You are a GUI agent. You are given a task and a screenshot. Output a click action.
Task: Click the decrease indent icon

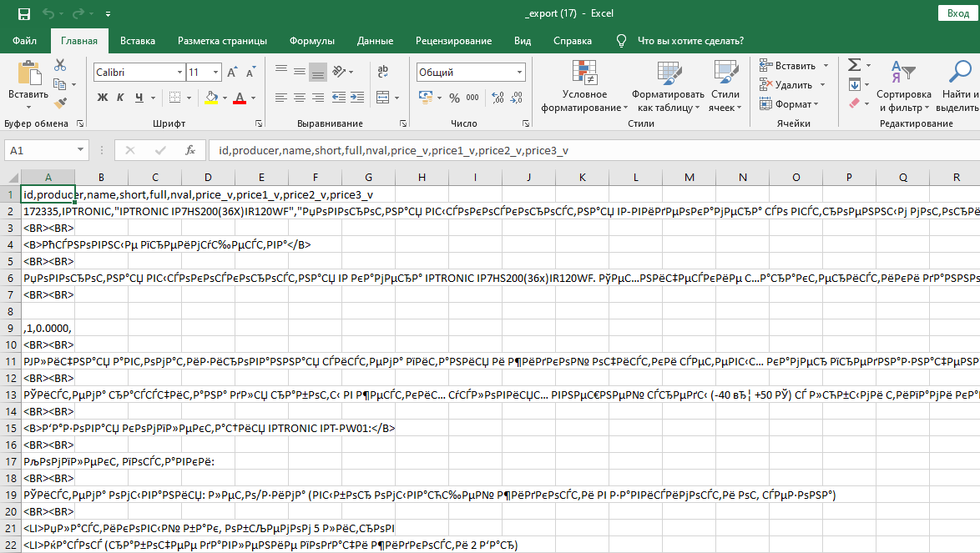[339, 98]
